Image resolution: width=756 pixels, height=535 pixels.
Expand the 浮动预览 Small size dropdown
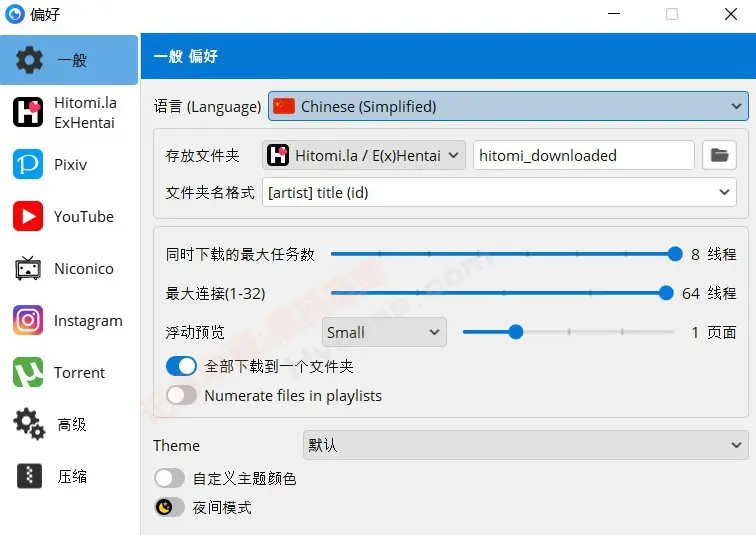coord(385,332)
